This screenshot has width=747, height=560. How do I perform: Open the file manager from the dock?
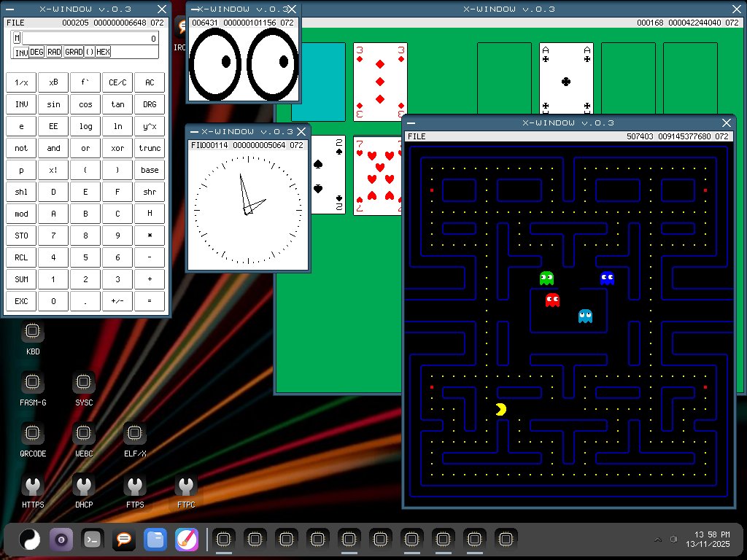[155, 539]
